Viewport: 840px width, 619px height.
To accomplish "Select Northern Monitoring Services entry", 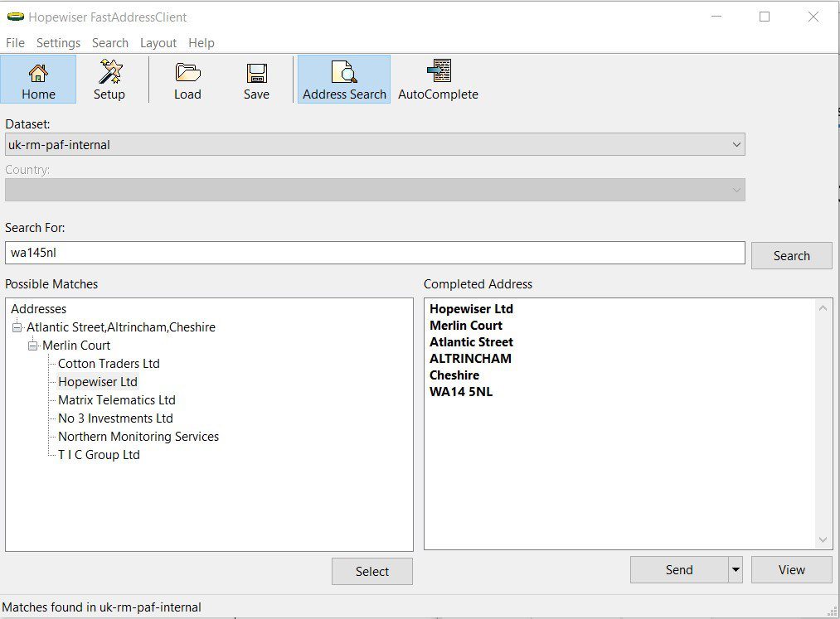I will [138, 437].
